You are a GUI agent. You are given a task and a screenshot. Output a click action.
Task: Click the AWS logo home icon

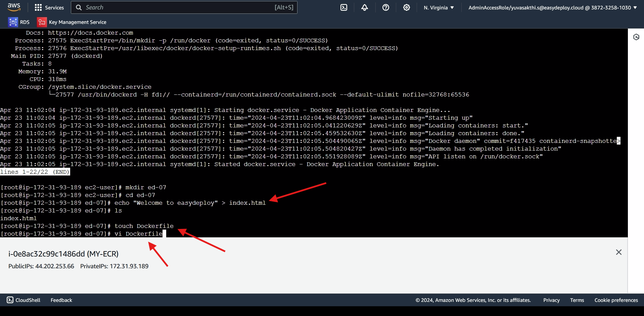(14, 7)
